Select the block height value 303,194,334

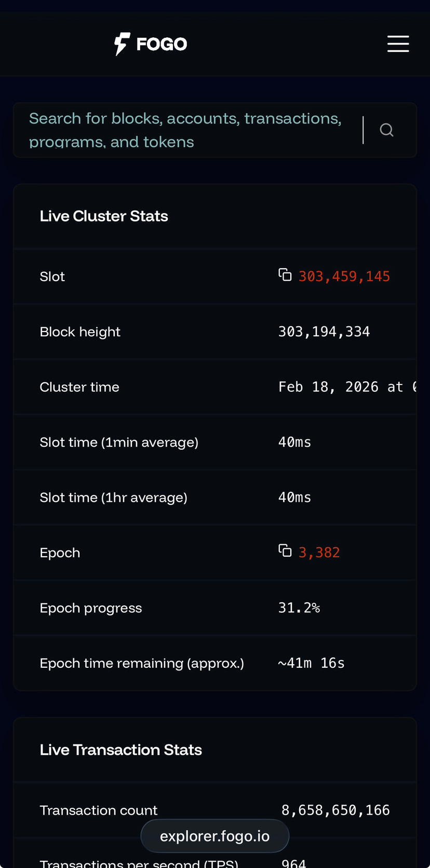coord(324,332)
